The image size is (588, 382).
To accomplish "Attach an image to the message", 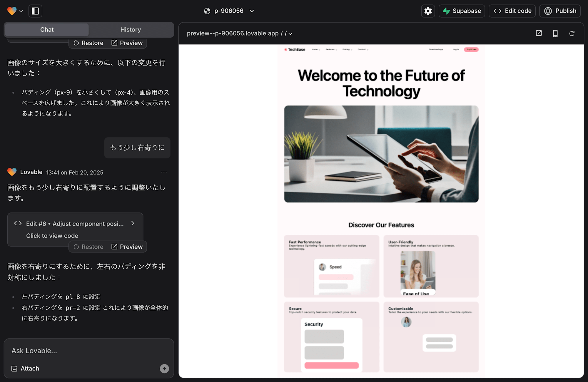I will tap(25, 368).
